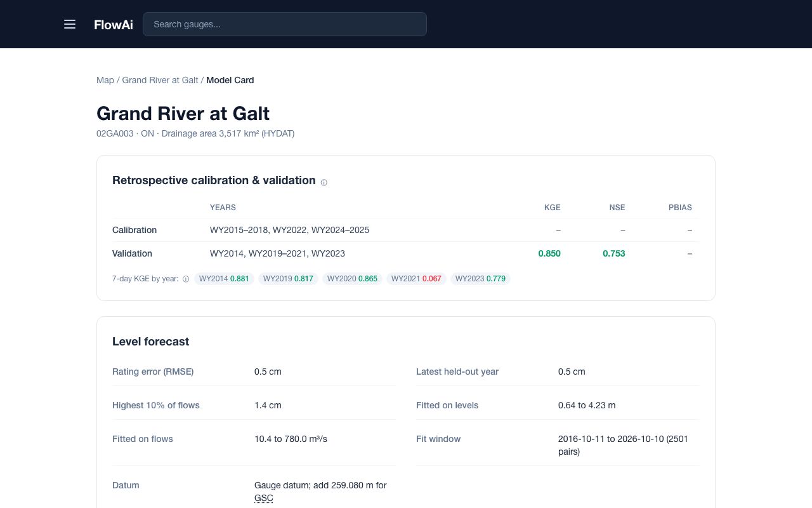Click station metadata line 02GA003 · ON
Viewport: 812px width, 508px height.
(x=195, y=133)
